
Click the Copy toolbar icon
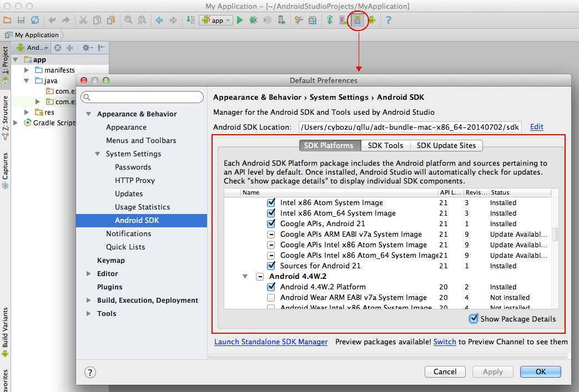pos(97,21)
